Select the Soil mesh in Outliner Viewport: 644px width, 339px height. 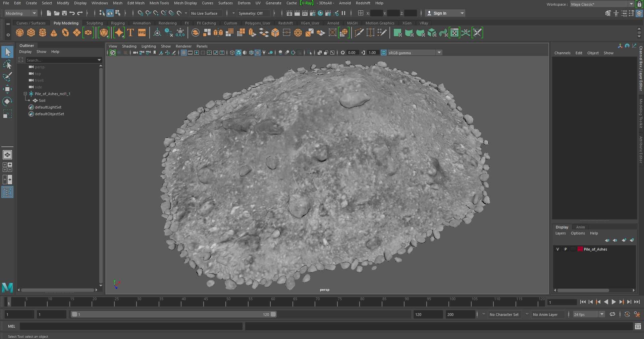(42, 100)
